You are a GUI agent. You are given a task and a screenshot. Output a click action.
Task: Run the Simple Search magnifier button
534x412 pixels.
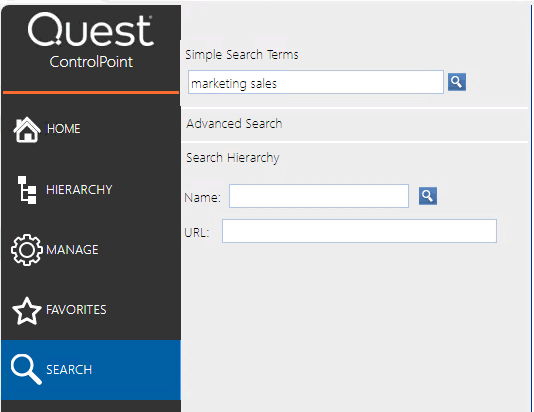(x=457, y=82)
